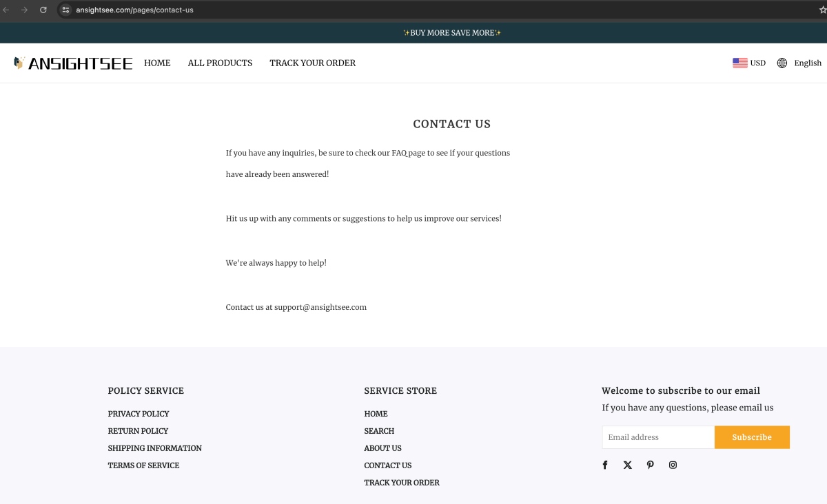827x504 pixels.
Task: Open the ALL PRODUCTS menu
Action: click(x=220, y=63)
